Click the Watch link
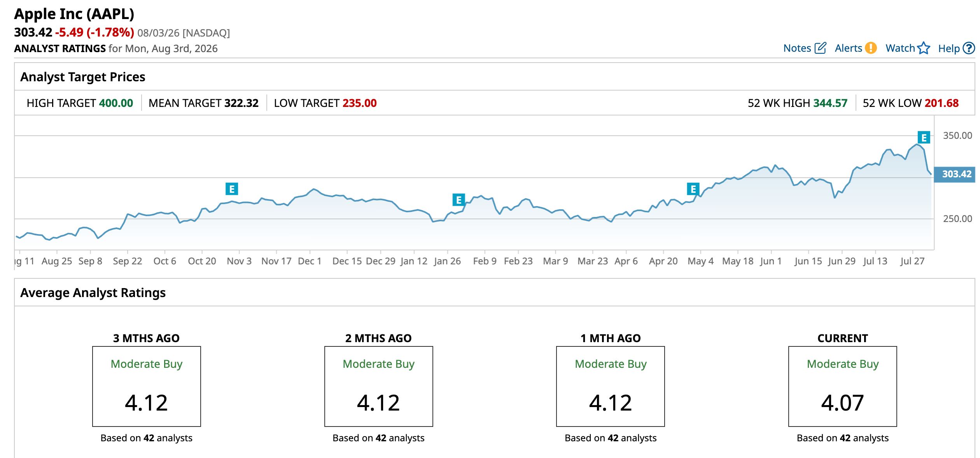This screenshot has width=980, height=458. coord(900,48)
